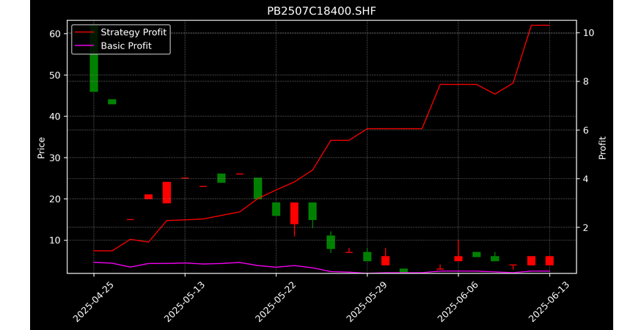Screen dimensions: 644x330
Task: Select the Basic Profit legend entry
Action: coord(114,45)
